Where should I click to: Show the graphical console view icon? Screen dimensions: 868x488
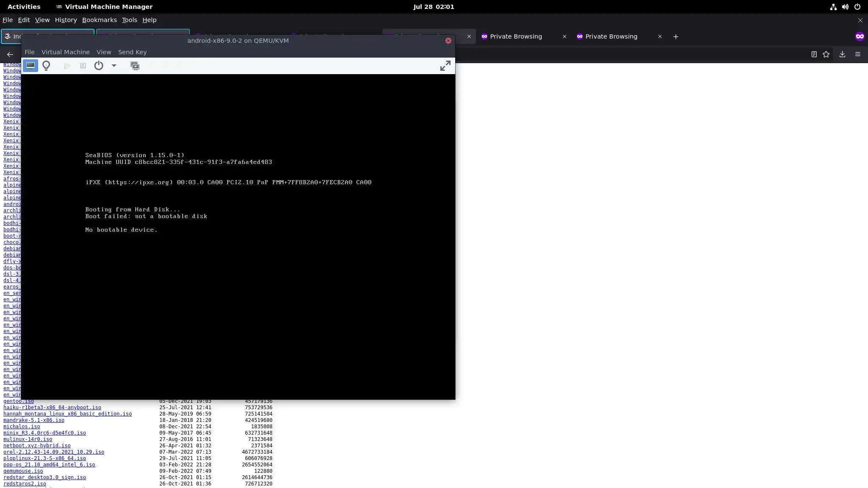(x=30, y=66)
